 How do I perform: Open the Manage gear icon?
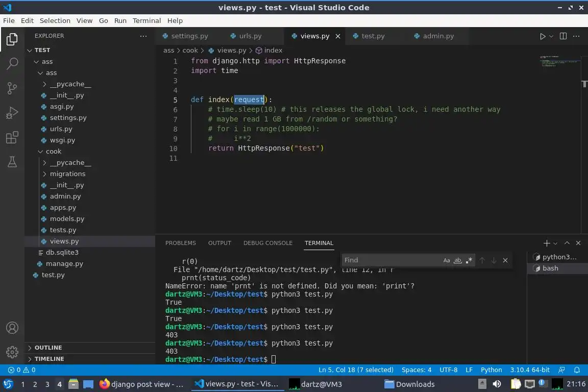12,352
